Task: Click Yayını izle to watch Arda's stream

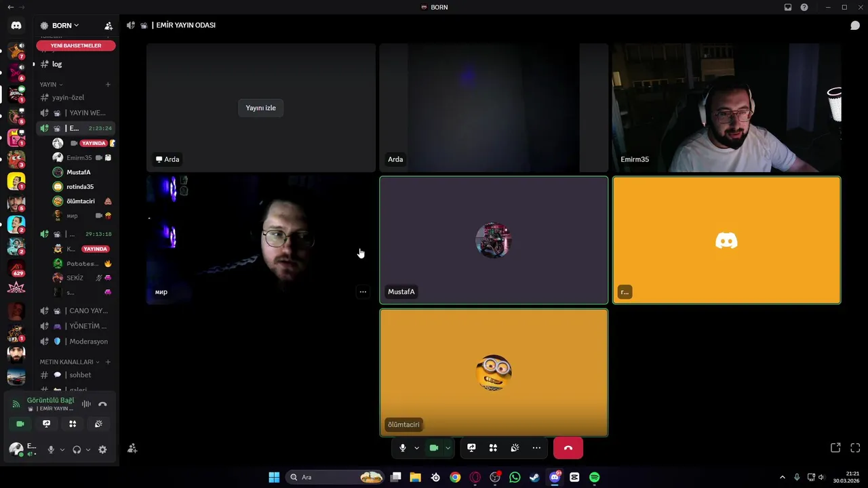Action: [260, 108]
